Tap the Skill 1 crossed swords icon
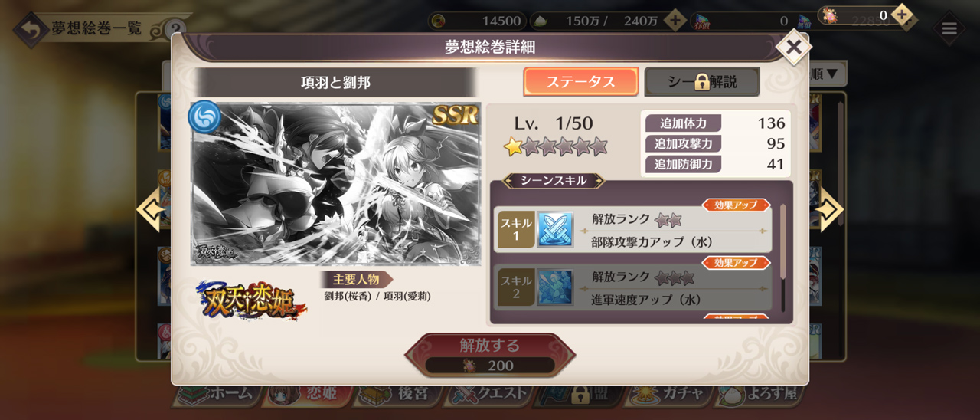980x420 pixels. pos(555,230)
